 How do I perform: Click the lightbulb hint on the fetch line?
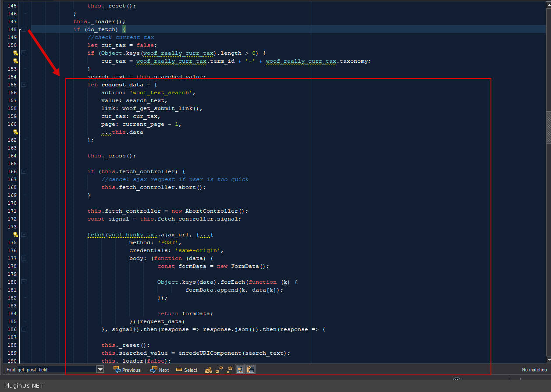coord(15,235)
